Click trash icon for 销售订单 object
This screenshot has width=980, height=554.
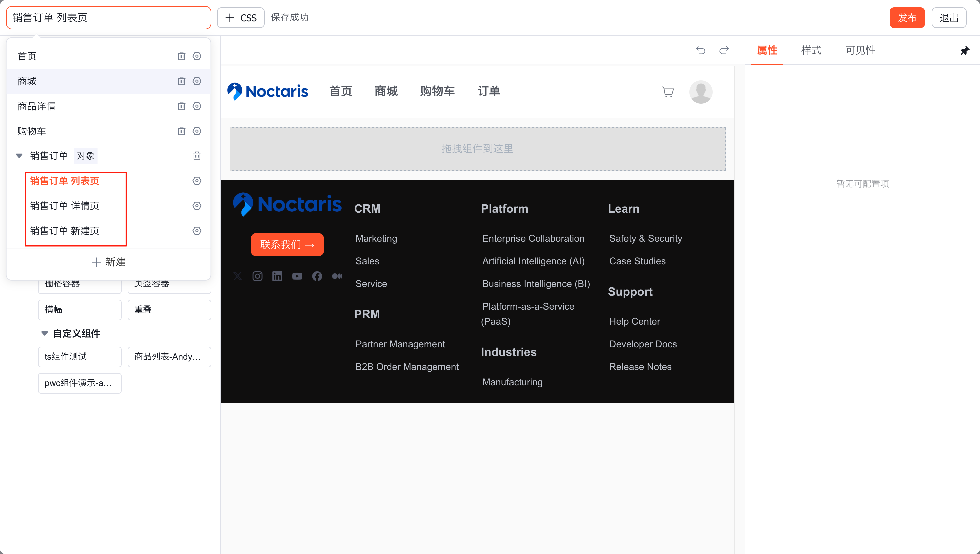[x=197, y=156]
